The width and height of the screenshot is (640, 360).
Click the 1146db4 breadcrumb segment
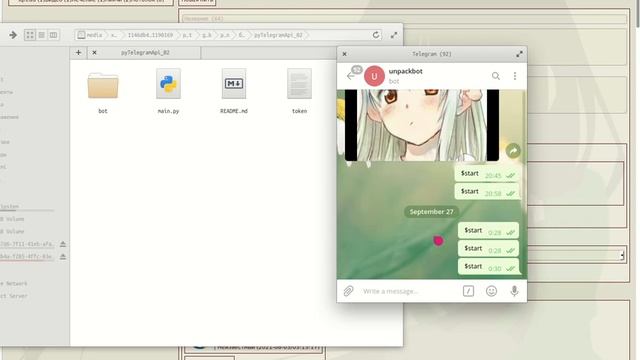150,35
